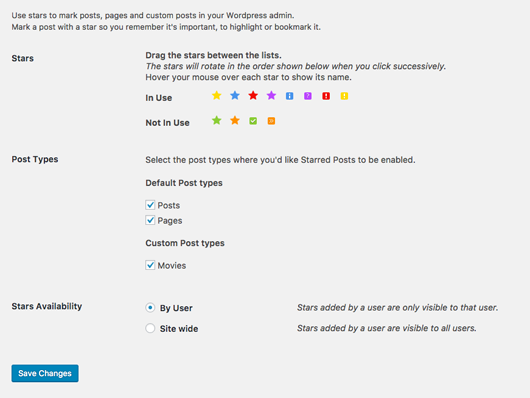
Task: Click the red star icon
Action: (x=253, y=96)
